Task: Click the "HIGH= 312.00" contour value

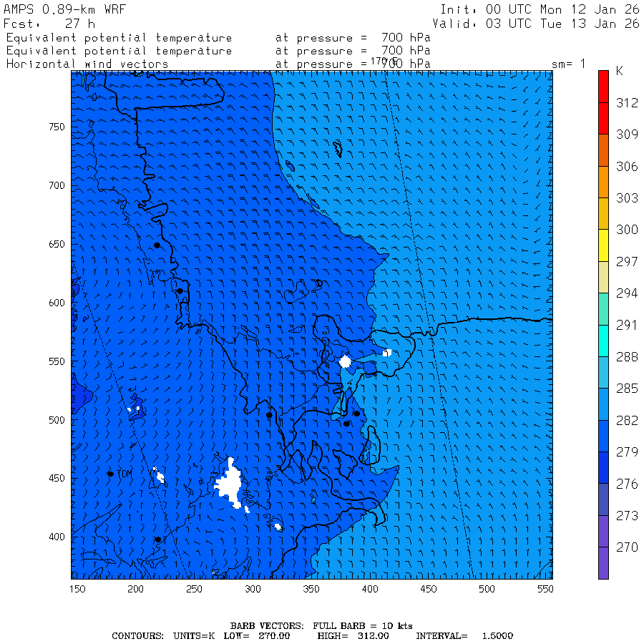Action: 353,636
